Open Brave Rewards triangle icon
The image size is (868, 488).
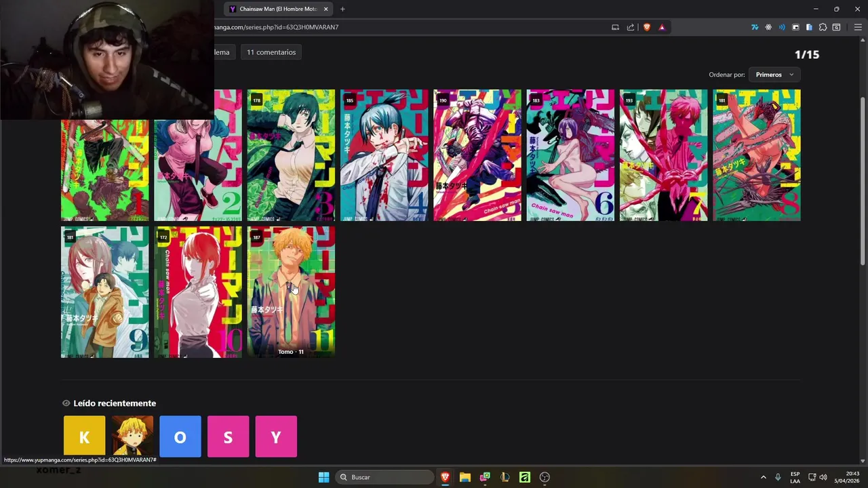[x=662, y=27]
